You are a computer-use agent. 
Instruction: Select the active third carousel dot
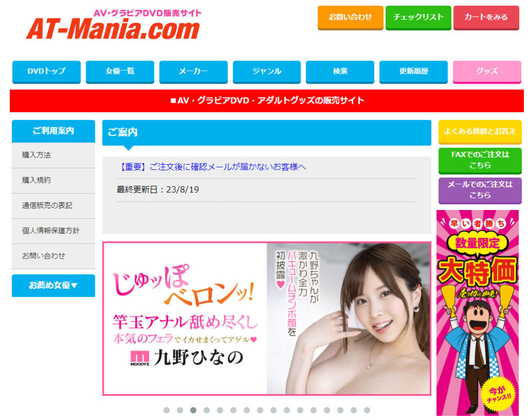tap(193, 410)
